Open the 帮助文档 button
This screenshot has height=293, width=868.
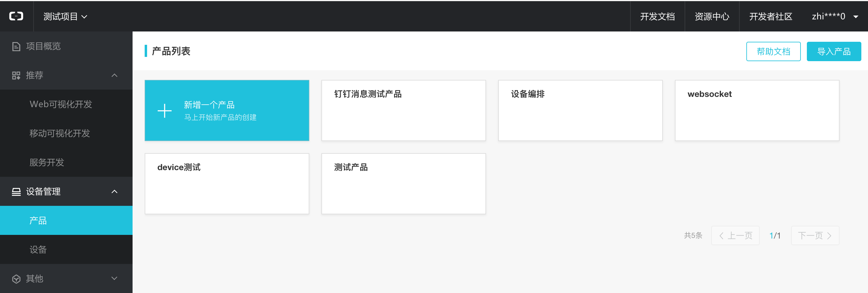coord(773,51)
